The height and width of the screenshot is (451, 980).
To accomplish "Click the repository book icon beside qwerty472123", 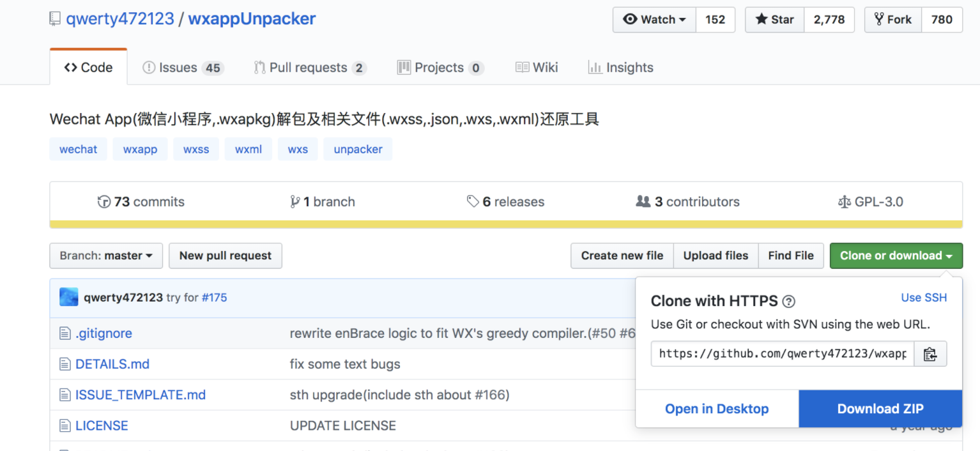I will tap(55, 19).
